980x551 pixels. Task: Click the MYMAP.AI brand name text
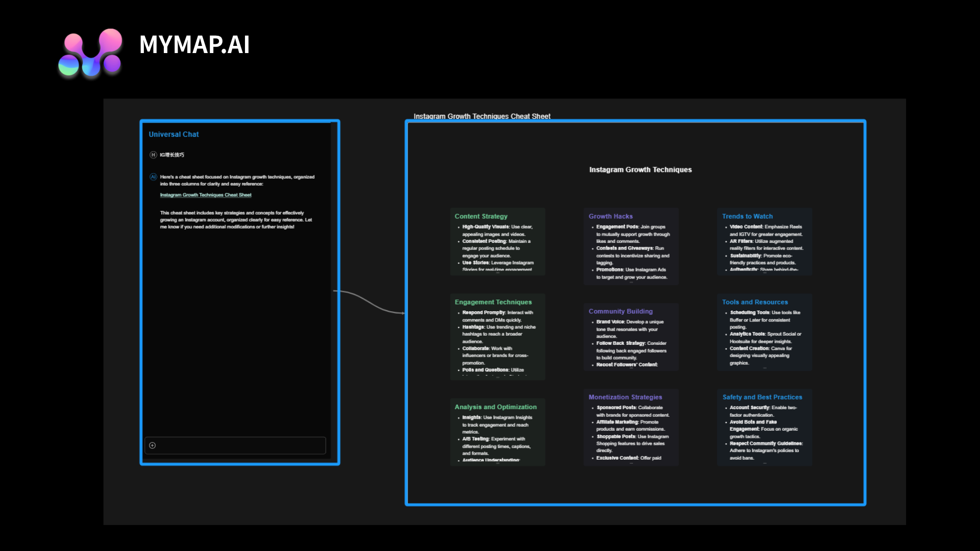click(194, 44)
